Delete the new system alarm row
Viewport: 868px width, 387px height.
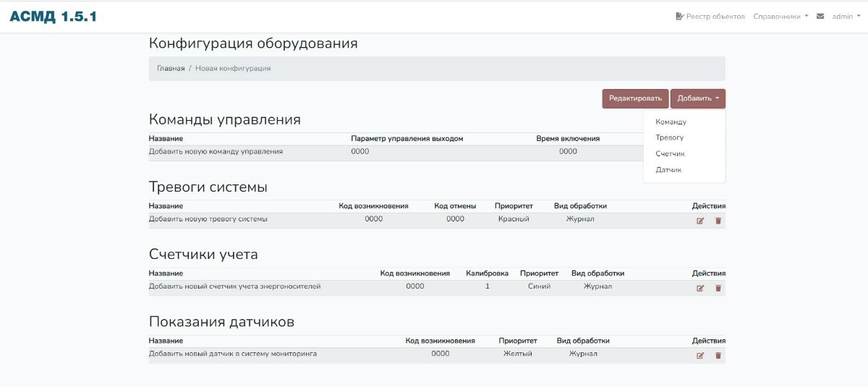pyautogui.click(x=718, y=221)
